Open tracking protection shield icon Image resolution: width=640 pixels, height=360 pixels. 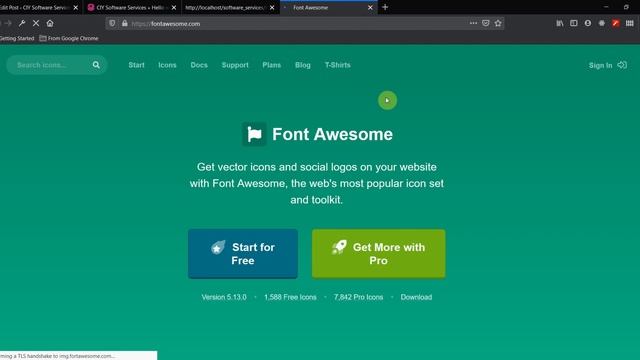(112, 23)
